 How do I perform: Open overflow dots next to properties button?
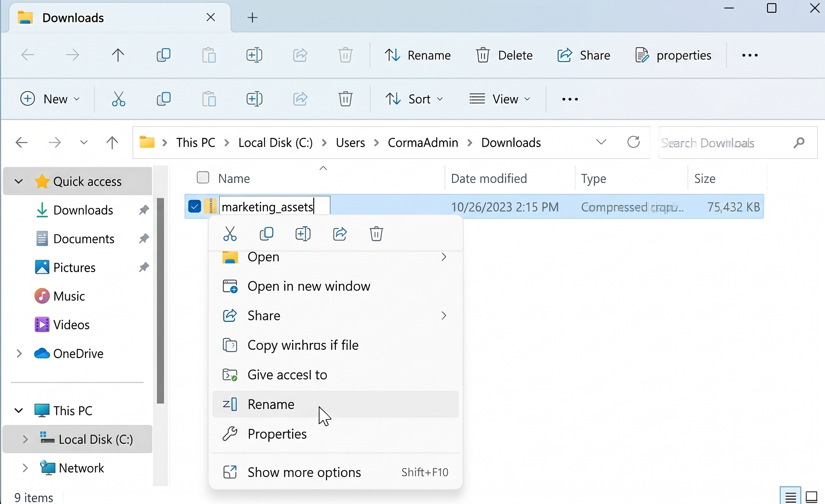(x=750, y=55)
